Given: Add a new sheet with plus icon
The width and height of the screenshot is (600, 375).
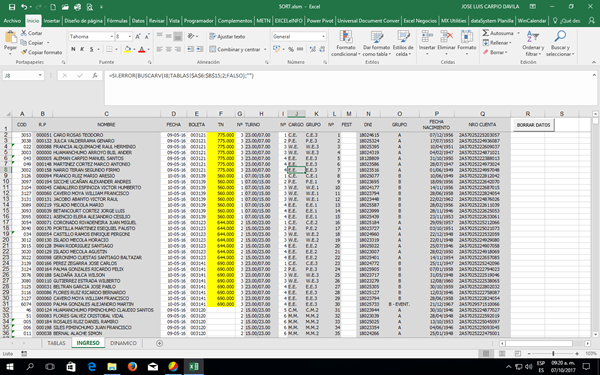Looking at the screenshot, I should (x=160, y=343).
